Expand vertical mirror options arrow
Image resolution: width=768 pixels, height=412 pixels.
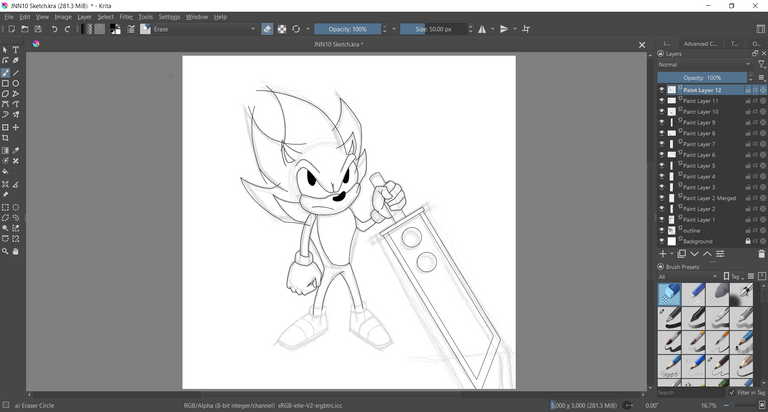(x=515, y=29)
